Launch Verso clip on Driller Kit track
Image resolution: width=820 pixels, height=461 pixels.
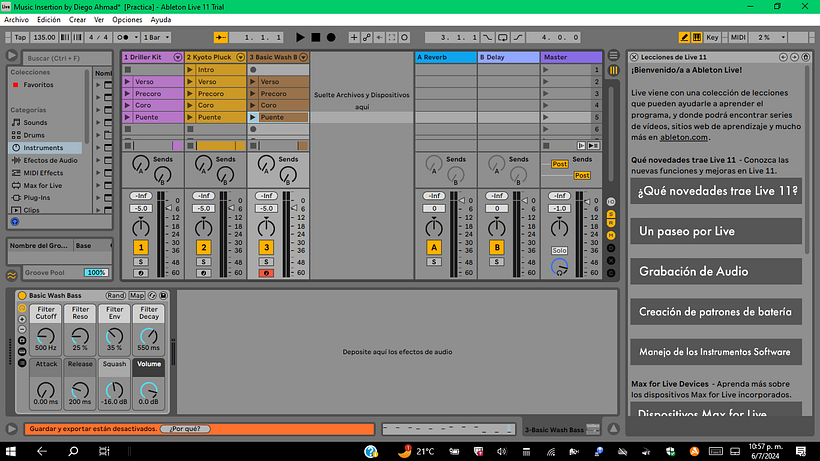128,82
